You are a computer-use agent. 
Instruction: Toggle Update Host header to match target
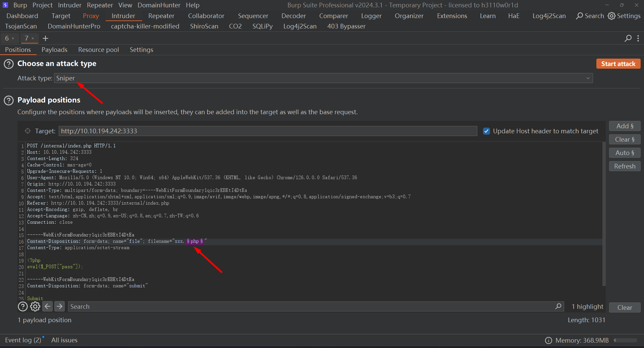pyautogui.click(x=486, y=131)
